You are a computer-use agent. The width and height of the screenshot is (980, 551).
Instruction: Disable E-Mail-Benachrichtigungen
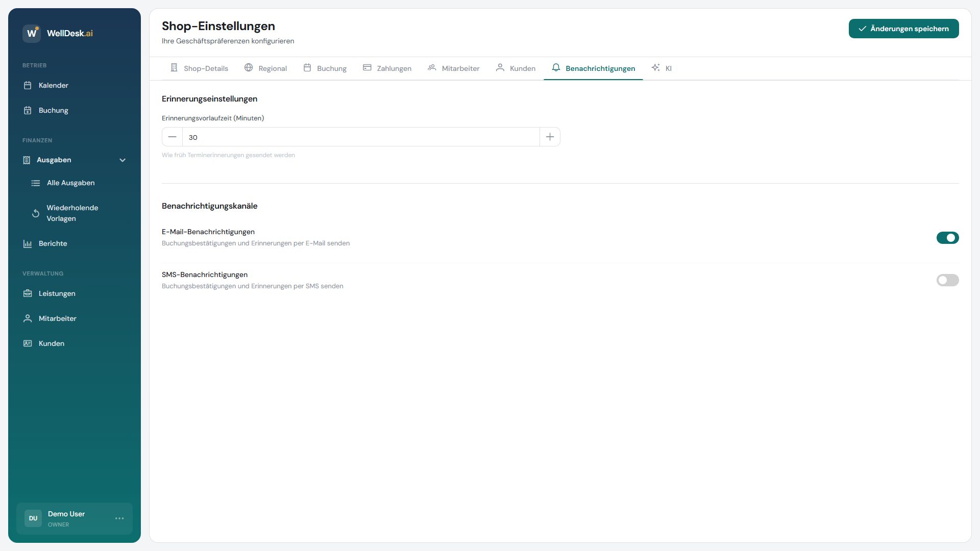[948, 238]
